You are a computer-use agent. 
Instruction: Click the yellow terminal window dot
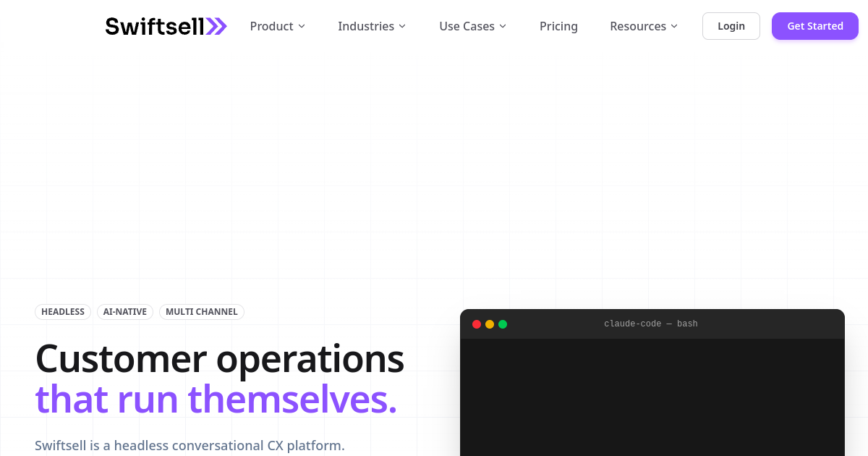point(490,324)
